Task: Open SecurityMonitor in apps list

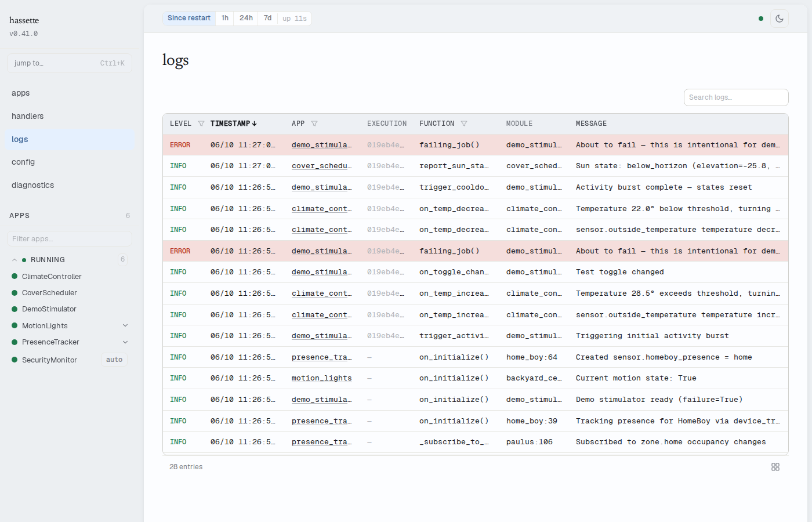Action: click(49, 360)
